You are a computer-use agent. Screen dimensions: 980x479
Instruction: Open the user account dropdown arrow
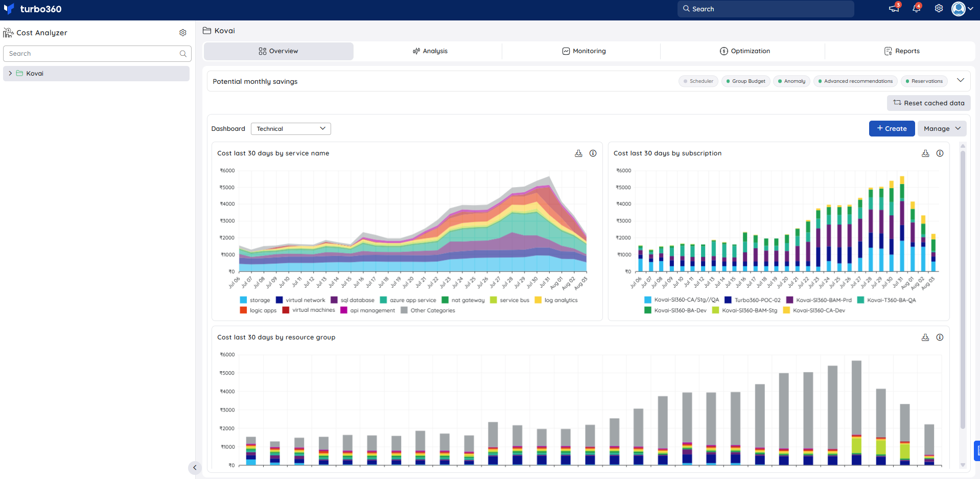point(970,9)
